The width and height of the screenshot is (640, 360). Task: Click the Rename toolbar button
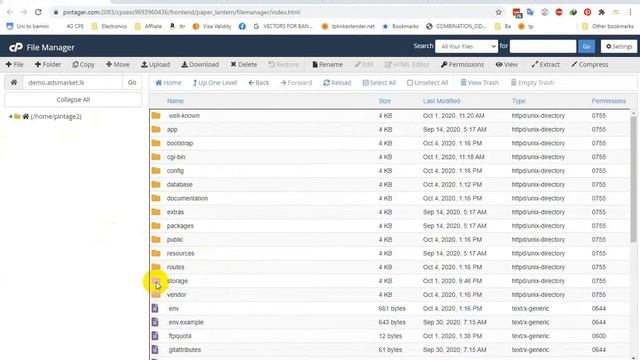tap(327, 64)
